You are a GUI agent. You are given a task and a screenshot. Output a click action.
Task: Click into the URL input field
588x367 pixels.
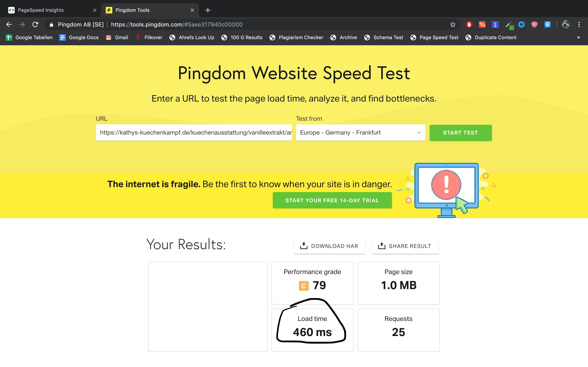(194, 133)
